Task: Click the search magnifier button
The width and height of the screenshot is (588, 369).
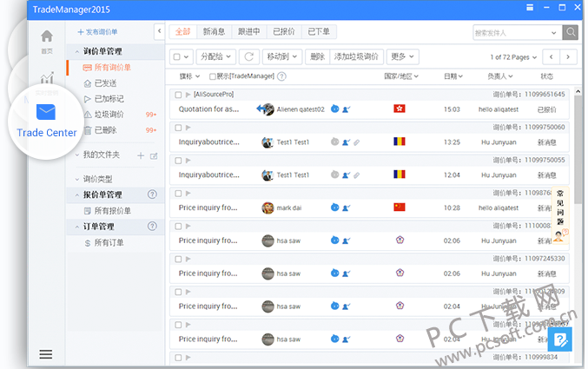Action: (571, 32)
